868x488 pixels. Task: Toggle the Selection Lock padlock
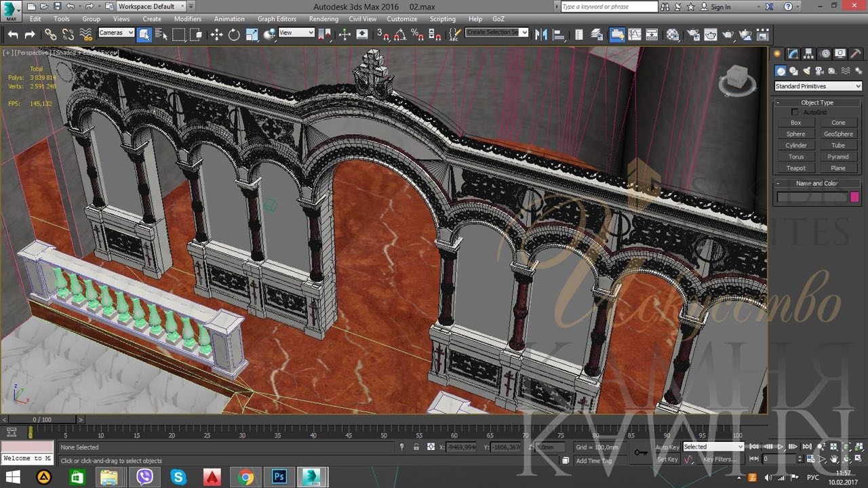pos(416,447)
